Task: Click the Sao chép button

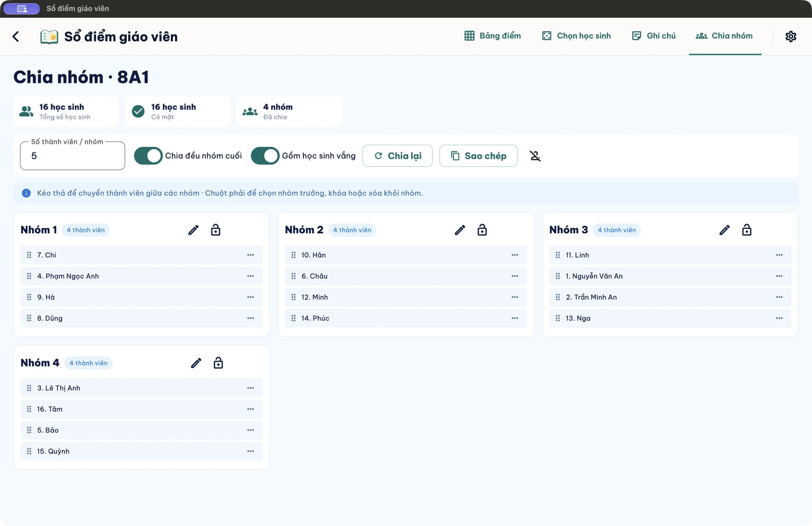Action: click(x=478, y=156)
